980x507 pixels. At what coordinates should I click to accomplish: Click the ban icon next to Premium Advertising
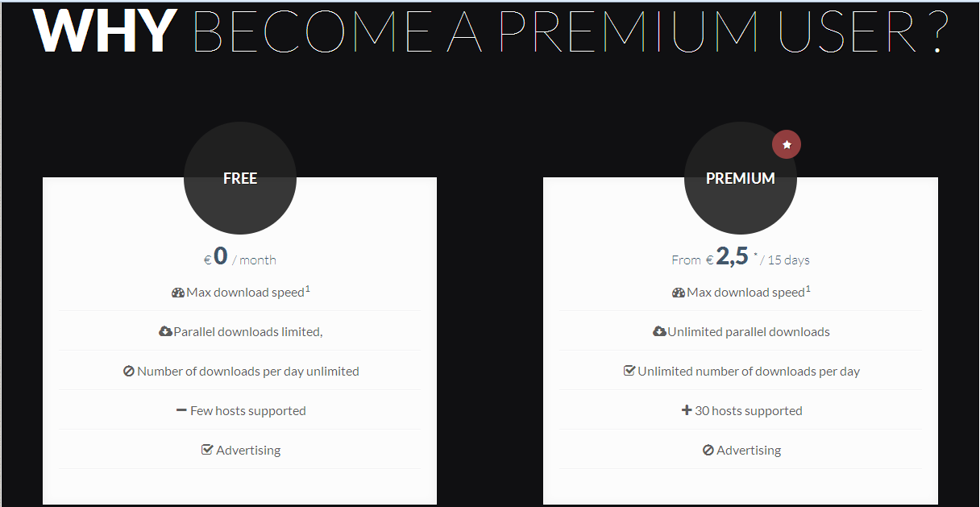pos(708,451)
